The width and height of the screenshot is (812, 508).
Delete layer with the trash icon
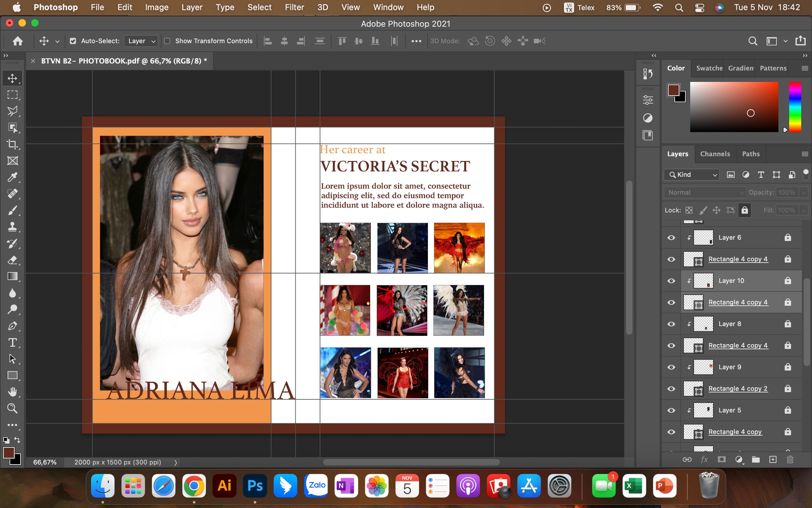pyautogui.click(x=790, y=459)
